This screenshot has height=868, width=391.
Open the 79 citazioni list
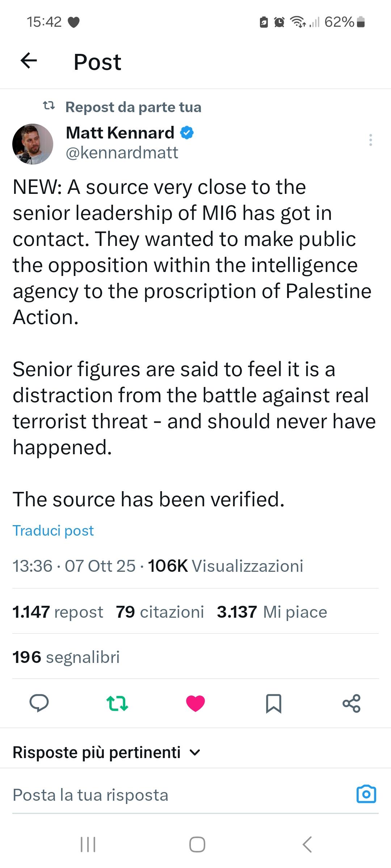(160, 612)
